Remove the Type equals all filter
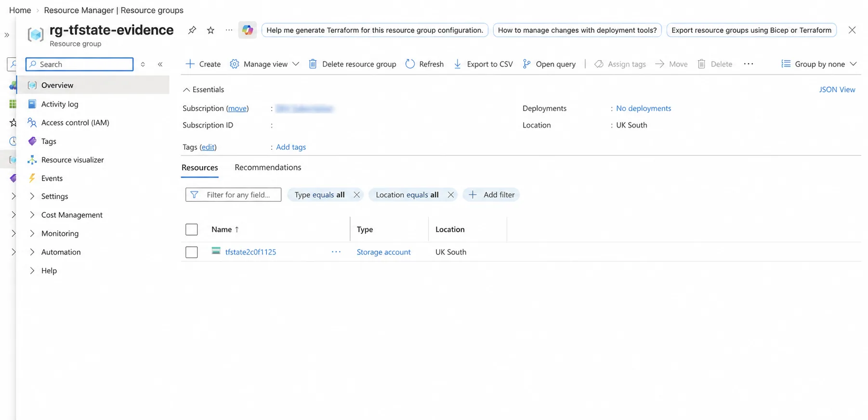The image size is (868, 420). 356,195
